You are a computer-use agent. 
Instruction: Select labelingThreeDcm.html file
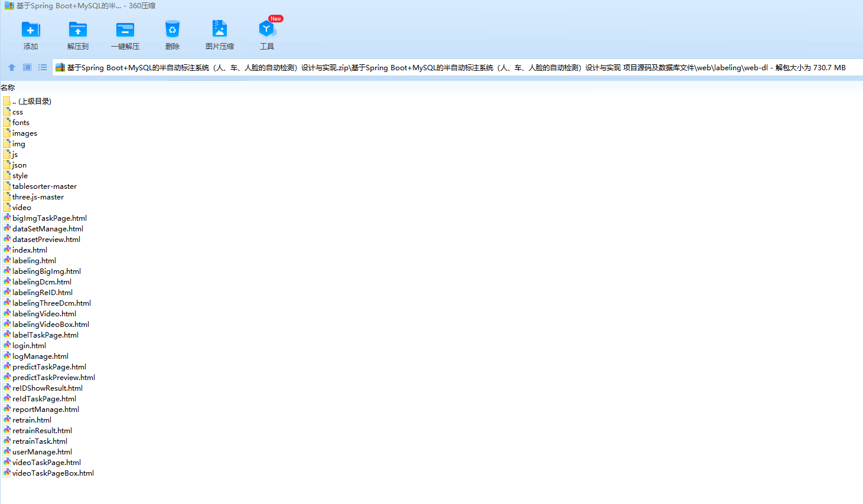47,303
